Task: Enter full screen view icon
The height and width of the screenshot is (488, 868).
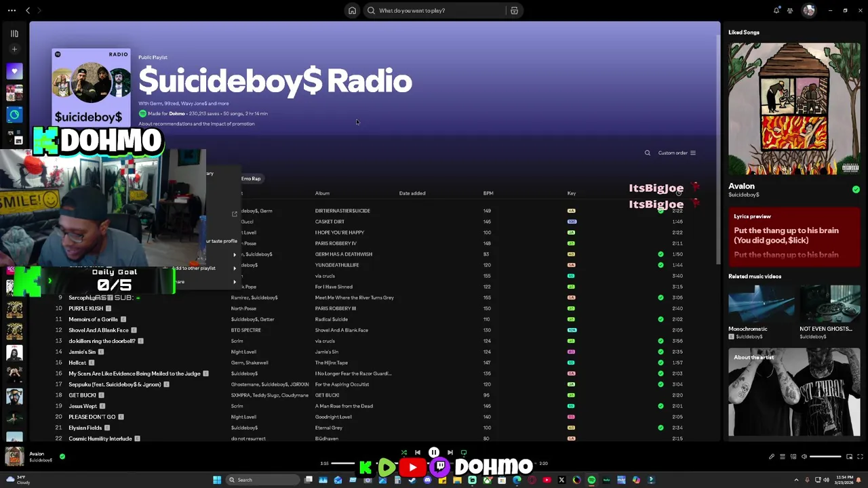Action: 860,456
